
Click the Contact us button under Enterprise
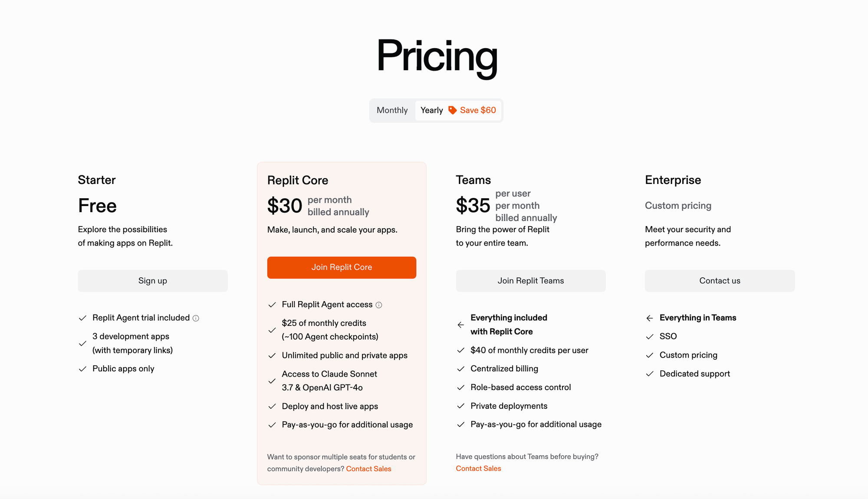click(x=719, y=280)
